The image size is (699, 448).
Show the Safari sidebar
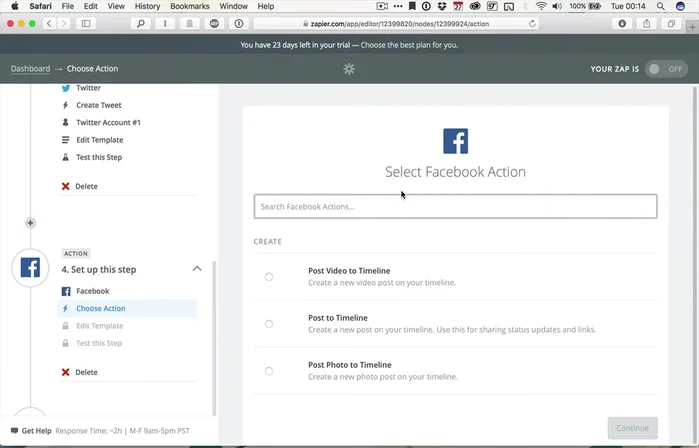[x=86, y=23]
